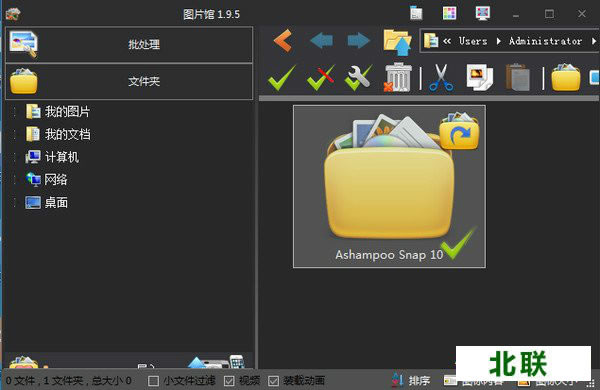600x390 pixels.
Task: Click the folder shortcut arrow badge on the Ashampoo Snap 10 thumbnail
Action: pos(459,131)
